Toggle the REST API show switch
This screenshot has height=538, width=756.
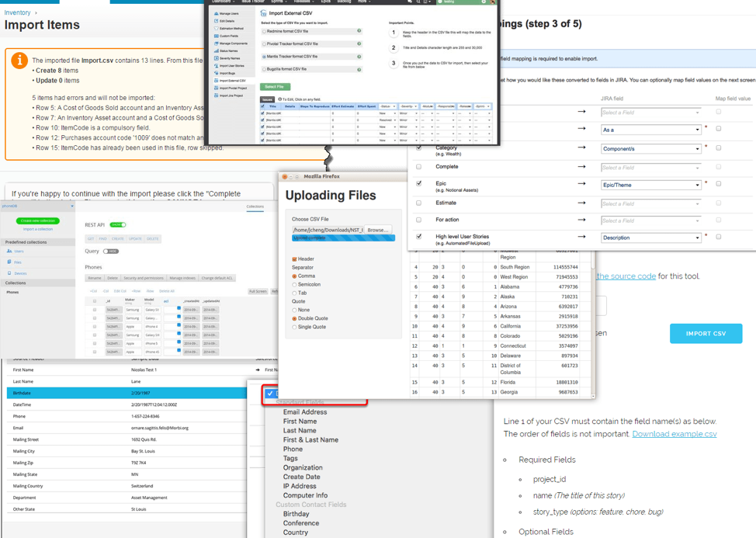(x=117, y=225)
